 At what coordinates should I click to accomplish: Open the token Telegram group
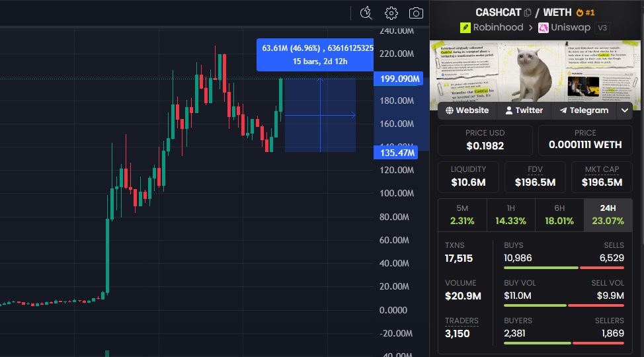[584, 110]
